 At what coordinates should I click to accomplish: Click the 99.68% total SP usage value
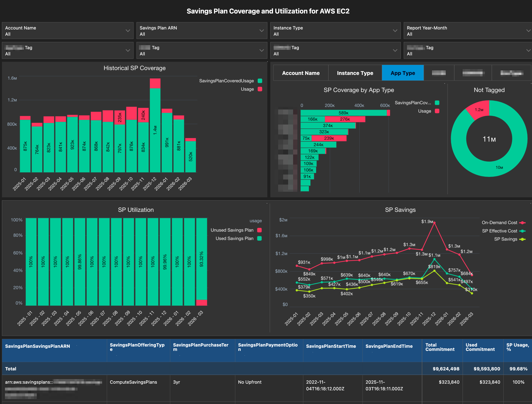pyautogui.click(x=518, y=369)
